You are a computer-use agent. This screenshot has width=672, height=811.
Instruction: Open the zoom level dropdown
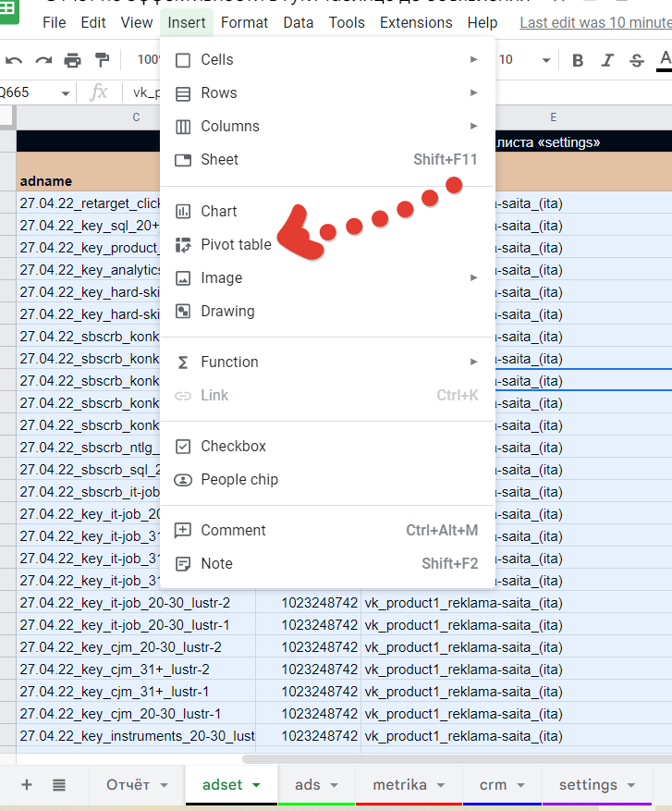point(148,60)
